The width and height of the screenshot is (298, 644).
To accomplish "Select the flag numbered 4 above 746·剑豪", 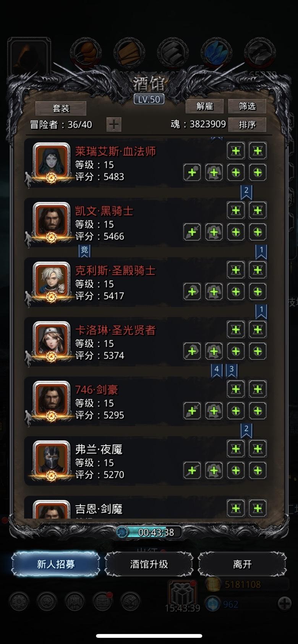I will [217, 370].
